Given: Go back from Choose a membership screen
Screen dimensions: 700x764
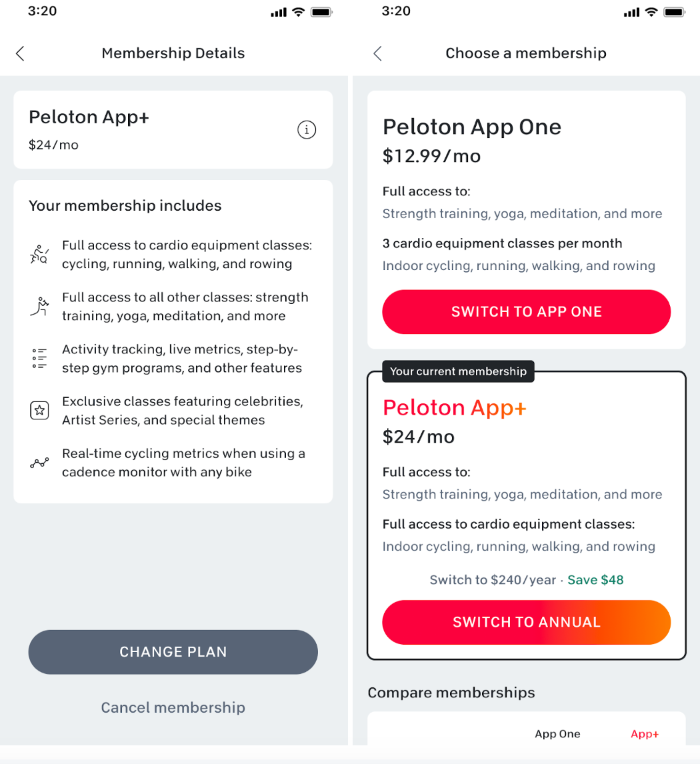Looking at the screenshot, I should [377, 53].
